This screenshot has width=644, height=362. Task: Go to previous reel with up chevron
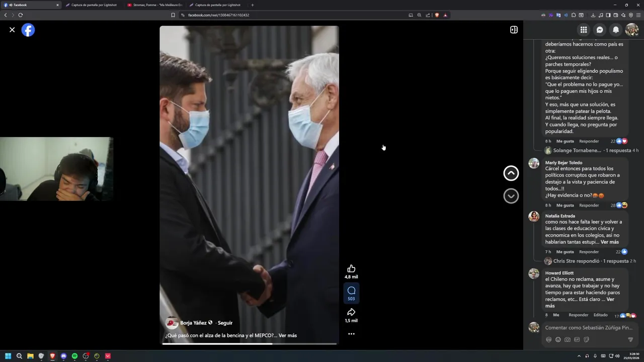[x=511, y=173]
